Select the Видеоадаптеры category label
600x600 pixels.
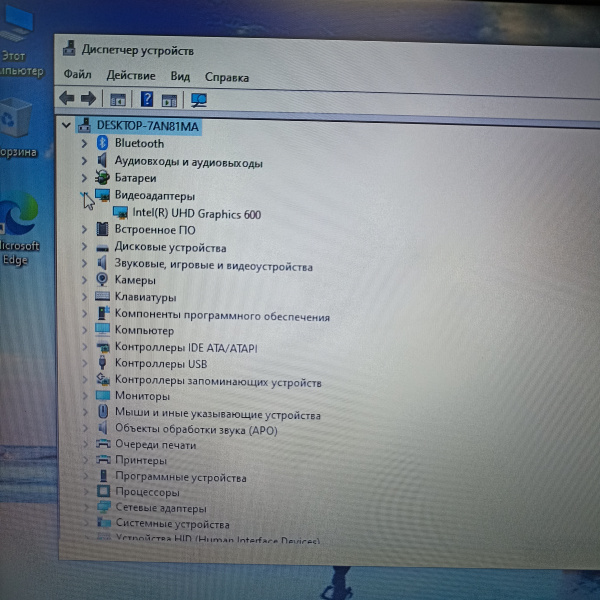coord(155,196)
